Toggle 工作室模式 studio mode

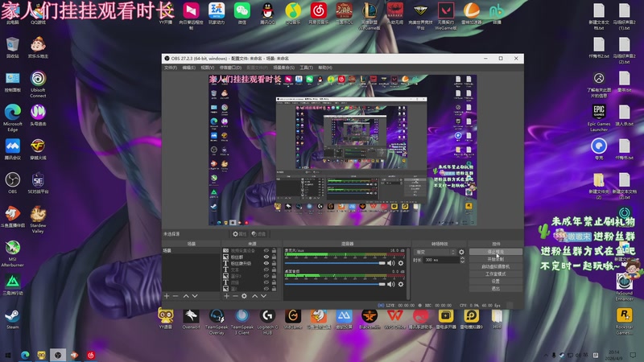(496, 274)
